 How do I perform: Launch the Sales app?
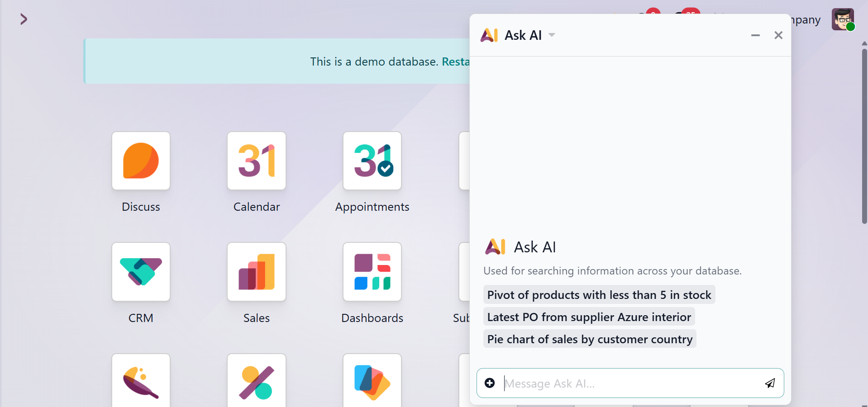click(x=257, y=272)
